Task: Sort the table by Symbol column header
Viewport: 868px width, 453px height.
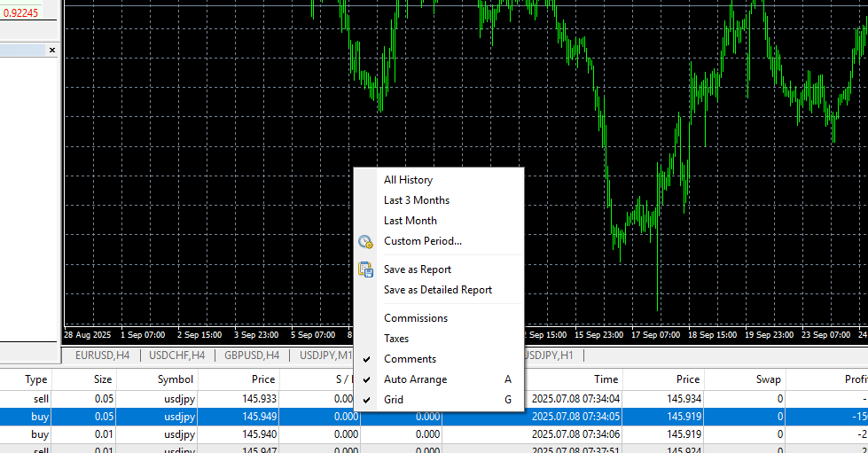Action: click(x=176, y=379)
